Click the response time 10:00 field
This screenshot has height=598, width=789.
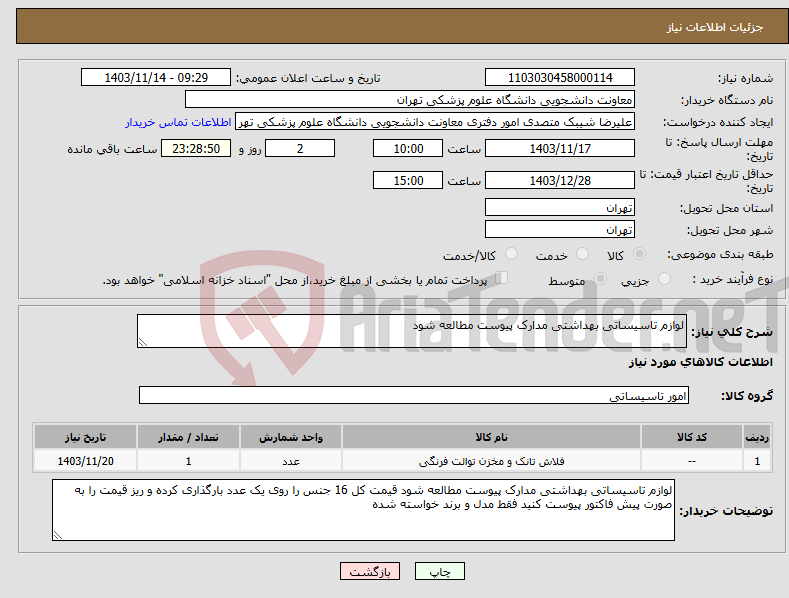tap(408, 148)
